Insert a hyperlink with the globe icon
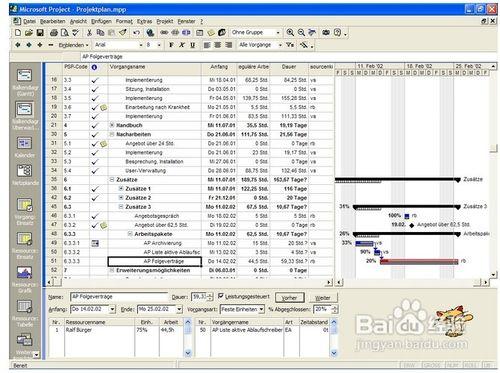500x373 pixels. pos(150,33)
